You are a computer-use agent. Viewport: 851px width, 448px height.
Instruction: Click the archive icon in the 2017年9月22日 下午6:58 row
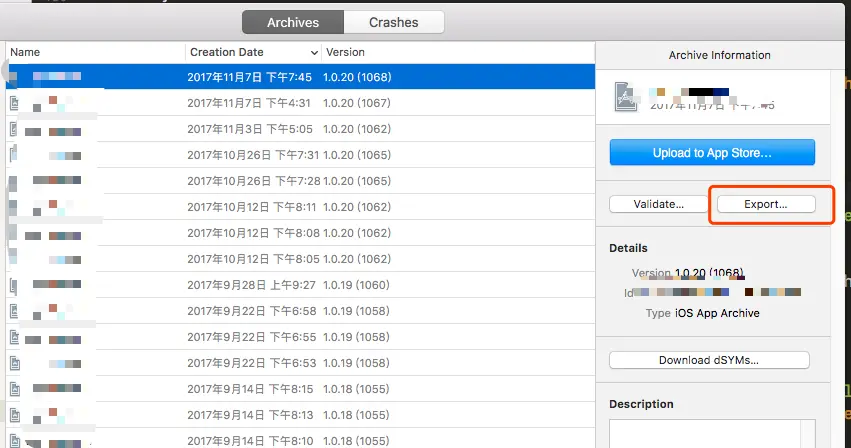(15, 311)
